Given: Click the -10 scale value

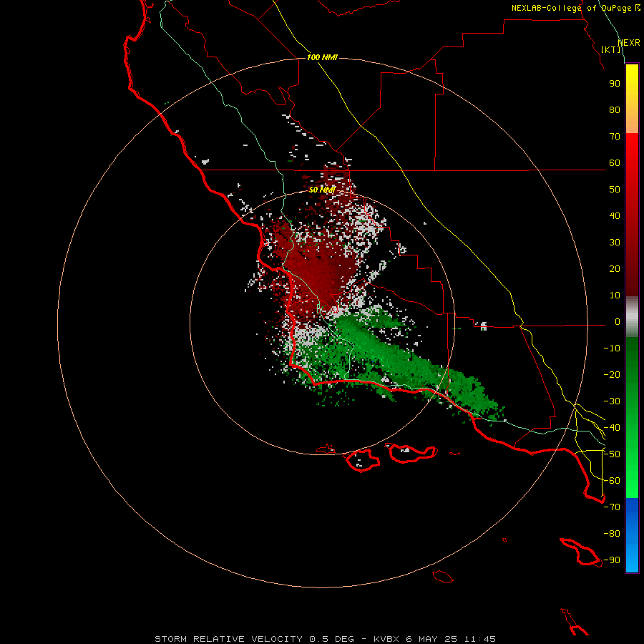Looking at the screenshot, I should click(x=612, y=348).
